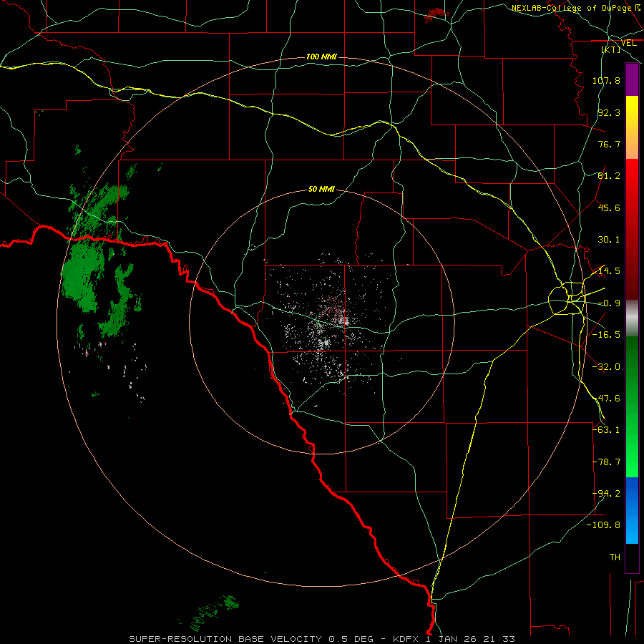Click the -16.5 velocity scale value
Screen dimensions: 644x644
[606, 335]
